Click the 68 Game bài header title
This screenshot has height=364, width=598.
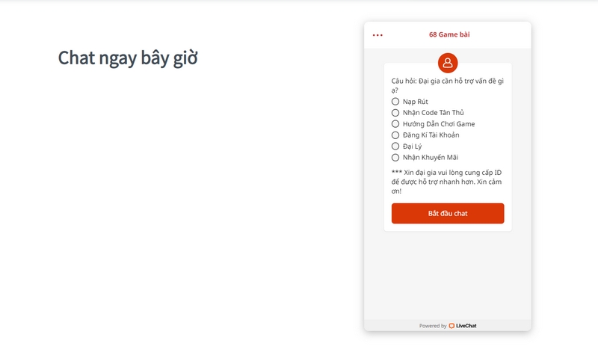[449, 34]
